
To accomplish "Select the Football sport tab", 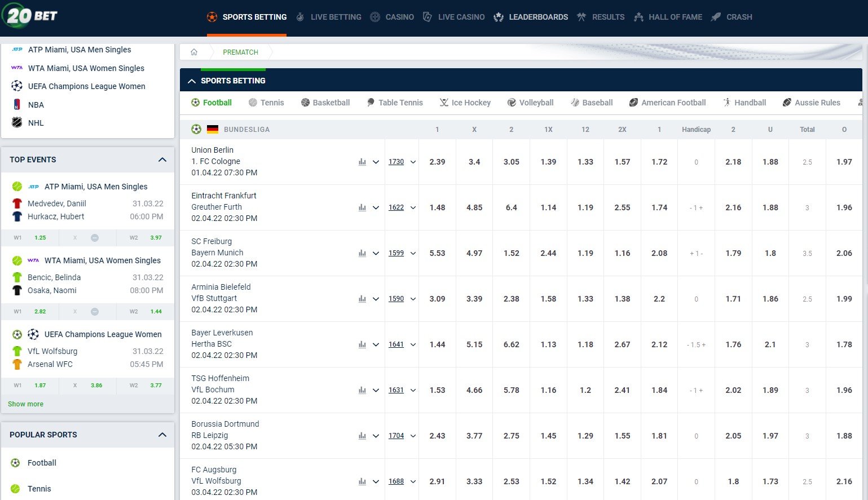I will [212, 103].
